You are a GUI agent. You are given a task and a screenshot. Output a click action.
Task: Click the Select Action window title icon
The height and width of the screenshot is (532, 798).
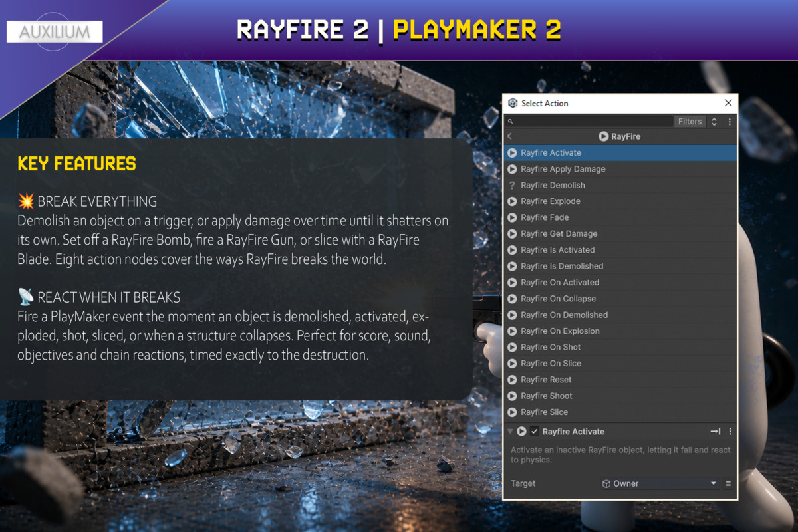[x=513, y=103]
